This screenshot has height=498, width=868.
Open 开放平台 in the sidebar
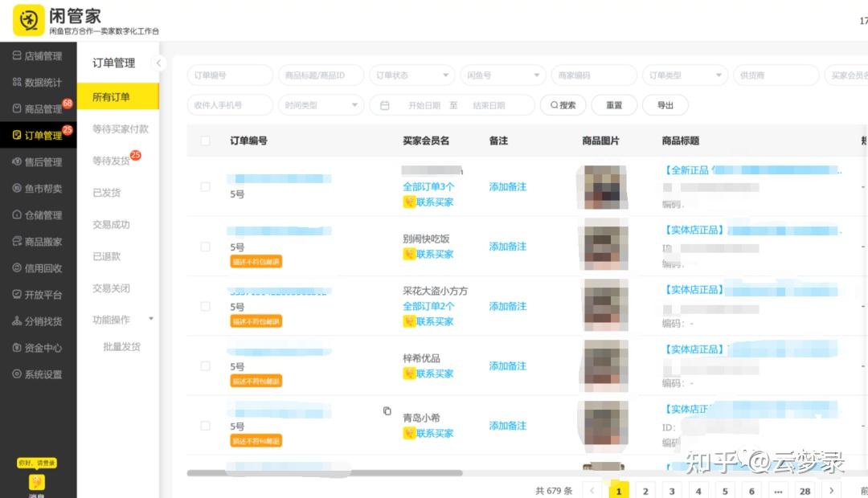[38, 295]
